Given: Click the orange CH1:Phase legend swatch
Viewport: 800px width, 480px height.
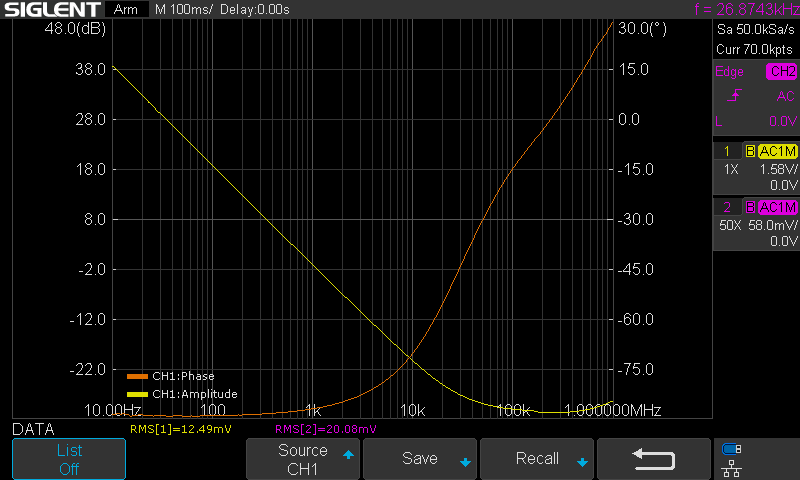Looking at the screenshot, I should [x=137, y=377].
